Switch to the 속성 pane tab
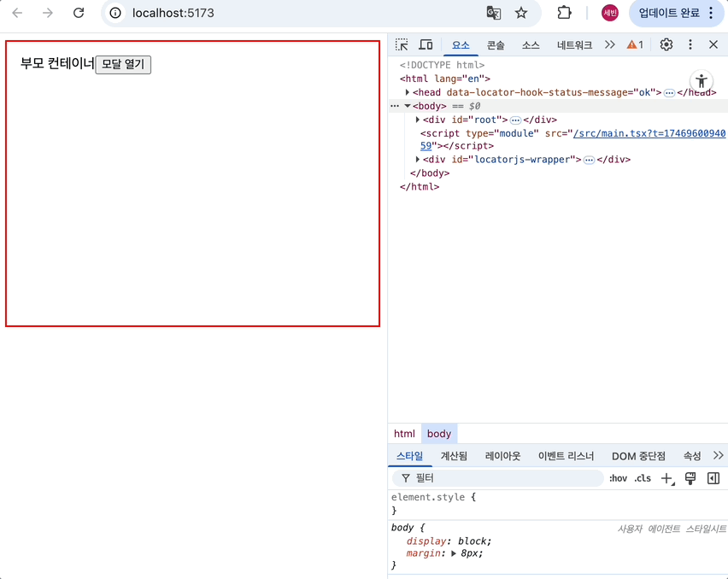 (692, 456)
